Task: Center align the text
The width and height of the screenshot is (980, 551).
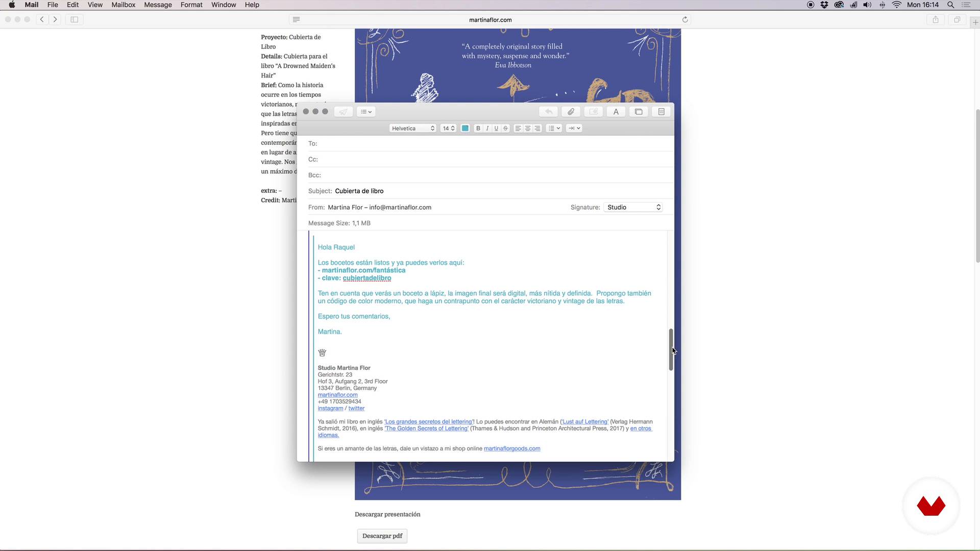Action: pyautogui.click(x=528, y=129)
